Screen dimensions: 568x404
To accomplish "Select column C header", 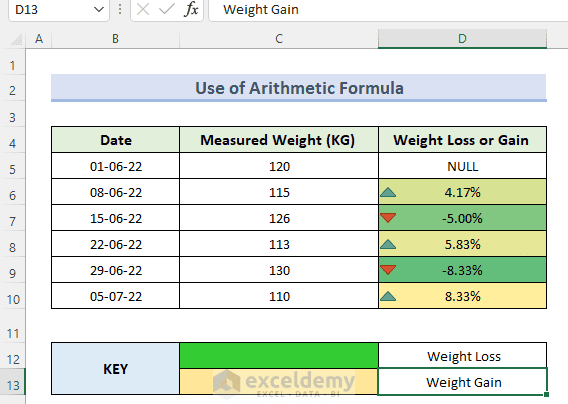I will [279, 39].
